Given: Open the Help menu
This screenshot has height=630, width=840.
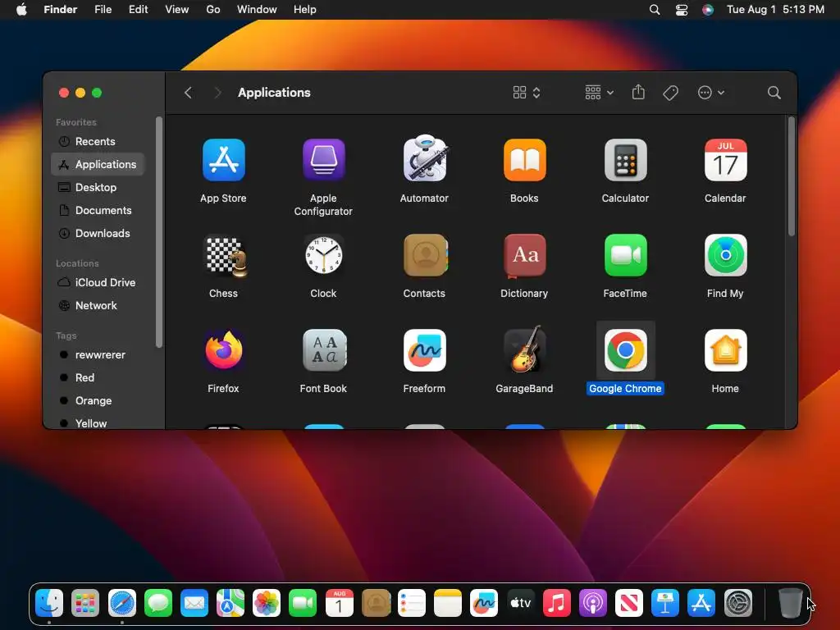Looking at the screenshot, I should (305, 10).
